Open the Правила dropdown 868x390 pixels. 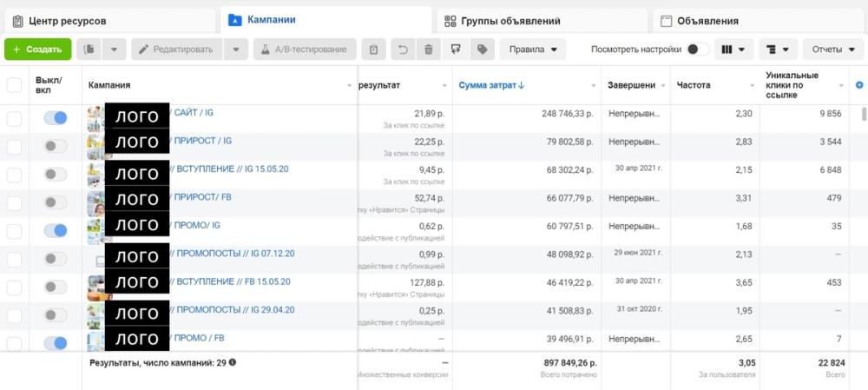click(533, 50)
